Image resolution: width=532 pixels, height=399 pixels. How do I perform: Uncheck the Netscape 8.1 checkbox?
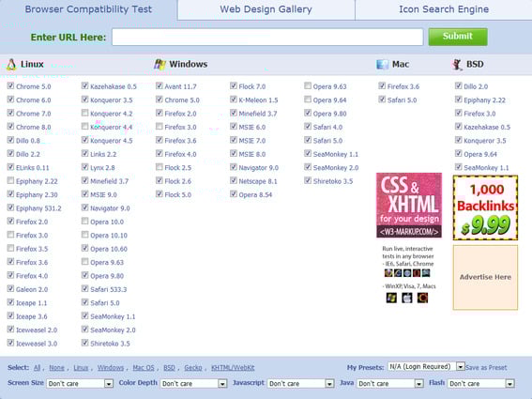click(x=234, y=180)
